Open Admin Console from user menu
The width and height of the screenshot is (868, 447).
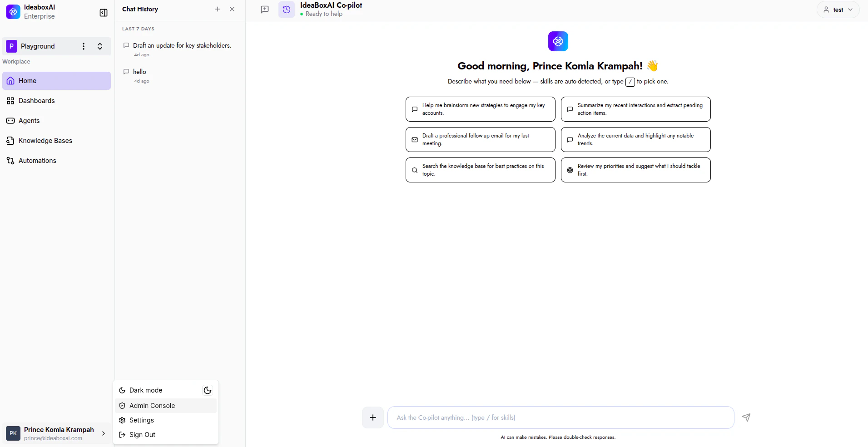pos(166,406)
